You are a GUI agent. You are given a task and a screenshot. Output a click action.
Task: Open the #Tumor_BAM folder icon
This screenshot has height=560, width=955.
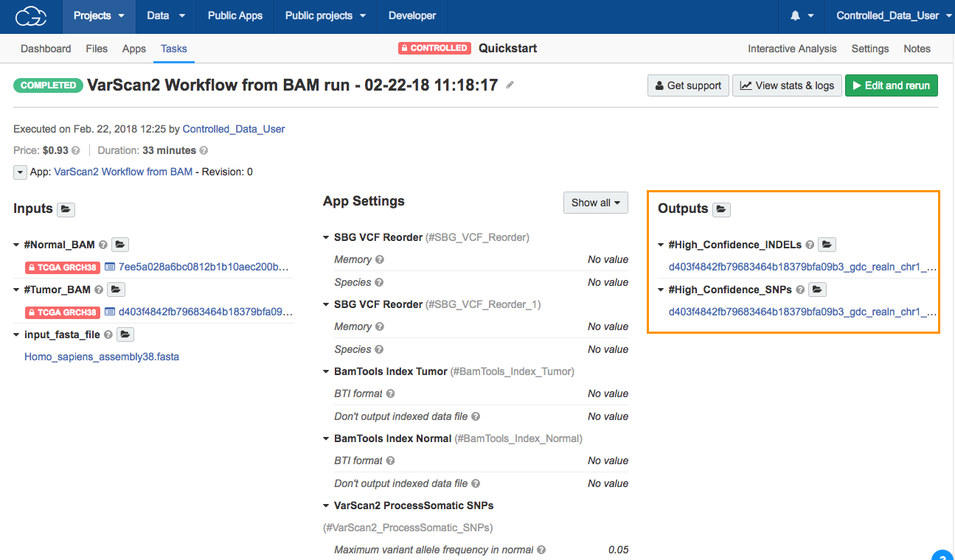point(117,290)
